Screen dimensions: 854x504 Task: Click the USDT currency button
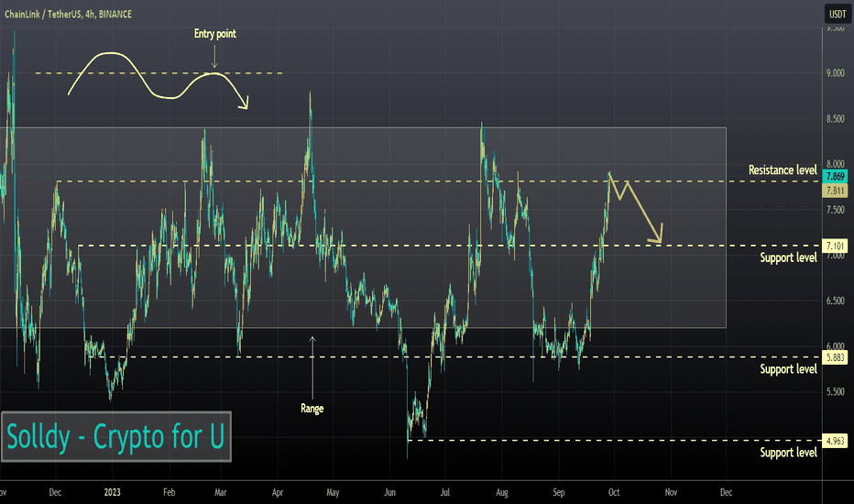pyautogui.click(x=838, y=14)
